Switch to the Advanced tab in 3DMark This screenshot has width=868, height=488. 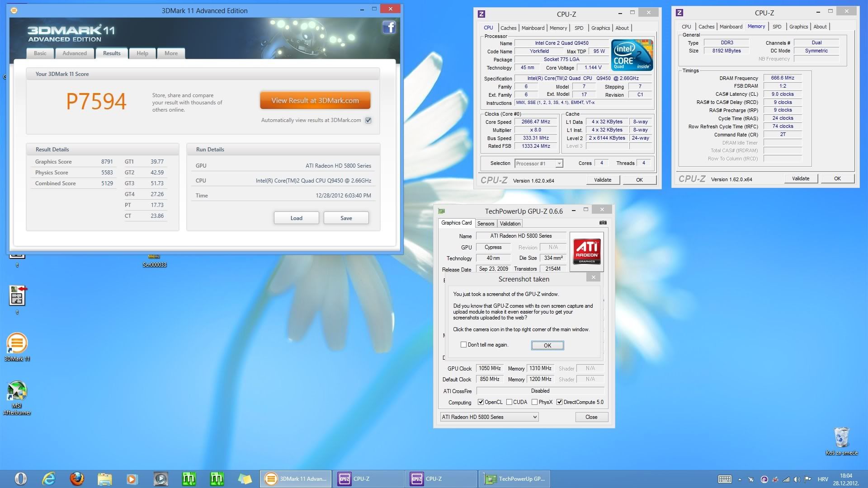click(x=75, y=53)
